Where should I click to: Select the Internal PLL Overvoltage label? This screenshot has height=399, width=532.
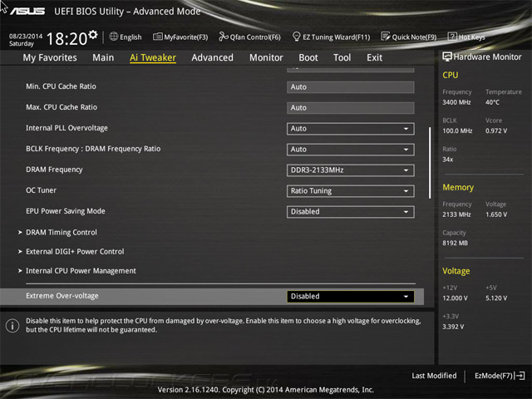coord(66,128)
